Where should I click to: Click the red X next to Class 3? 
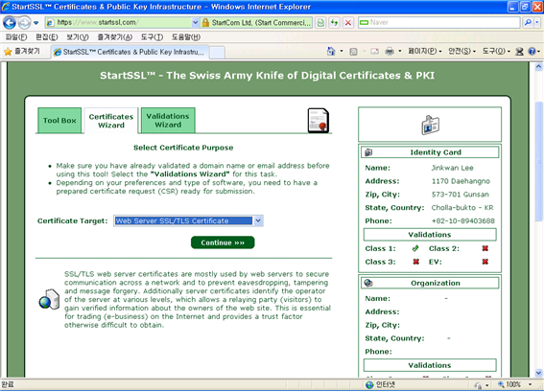point(416,262)
